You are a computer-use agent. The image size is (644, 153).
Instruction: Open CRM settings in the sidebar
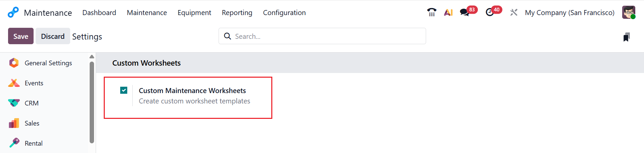pyautogui.click(x=32, y=103)
